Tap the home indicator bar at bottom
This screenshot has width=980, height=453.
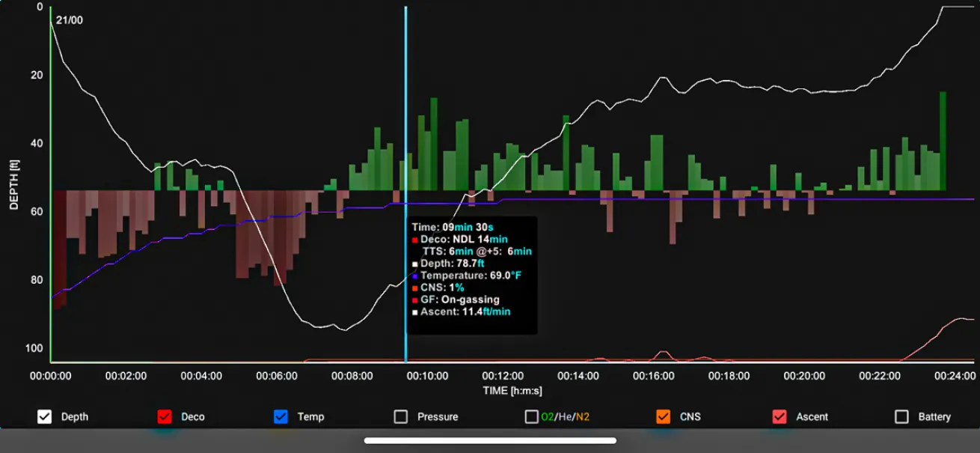[490, 440]
